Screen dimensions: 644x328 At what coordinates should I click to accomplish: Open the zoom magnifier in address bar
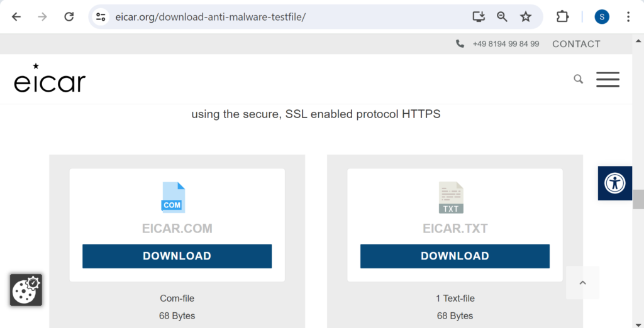click(502, 17)
